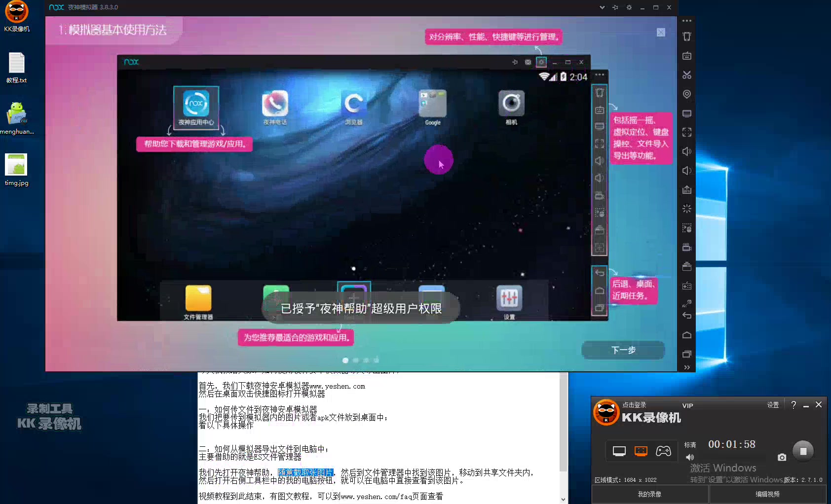Stop the KK recorder recording
The image size is (831, 504).
click(803, 451)
